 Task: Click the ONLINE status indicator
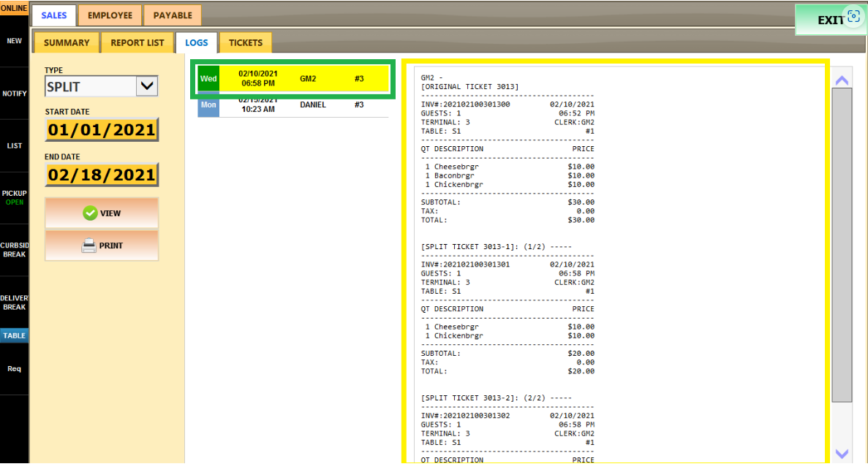tap(14, 8)
